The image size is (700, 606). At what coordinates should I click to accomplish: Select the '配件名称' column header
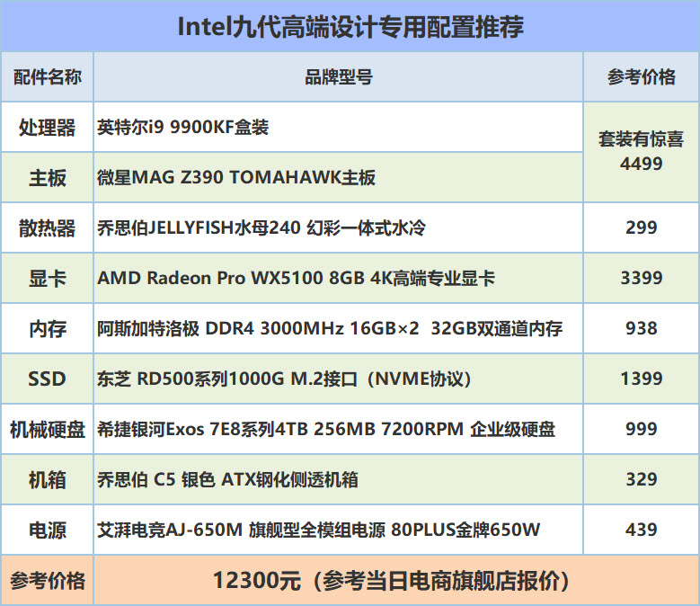(x=48, y=76)
